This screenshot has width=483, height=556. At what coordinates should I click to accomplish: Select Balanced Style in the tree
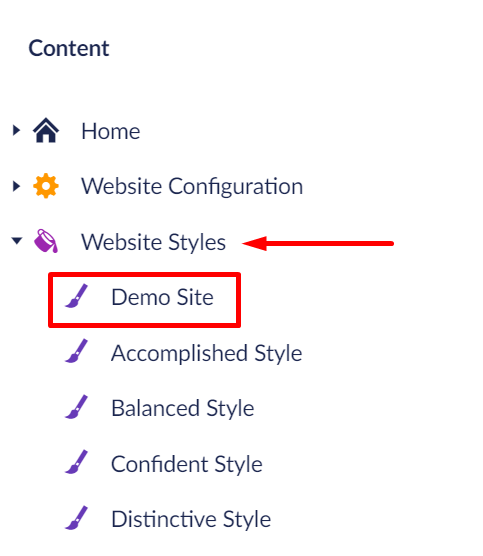click(183, 408)
